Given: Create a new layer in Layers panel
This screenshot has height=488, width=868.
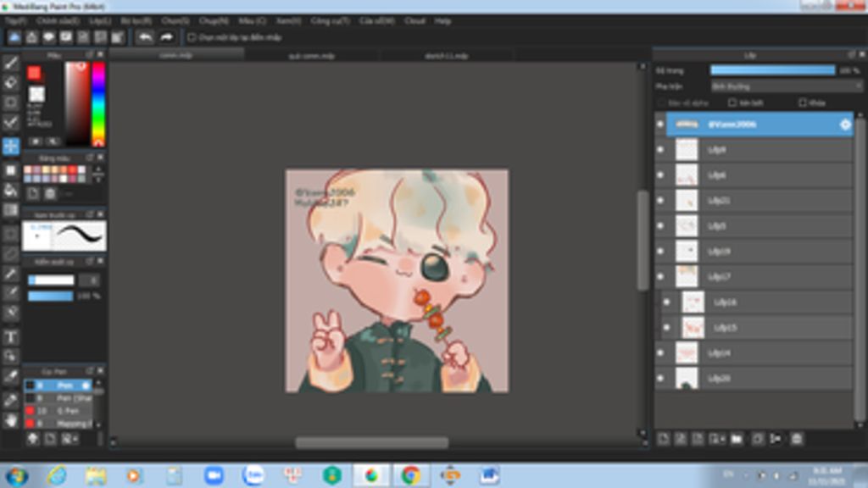Looking at the screenshot, I should (663, 439).
